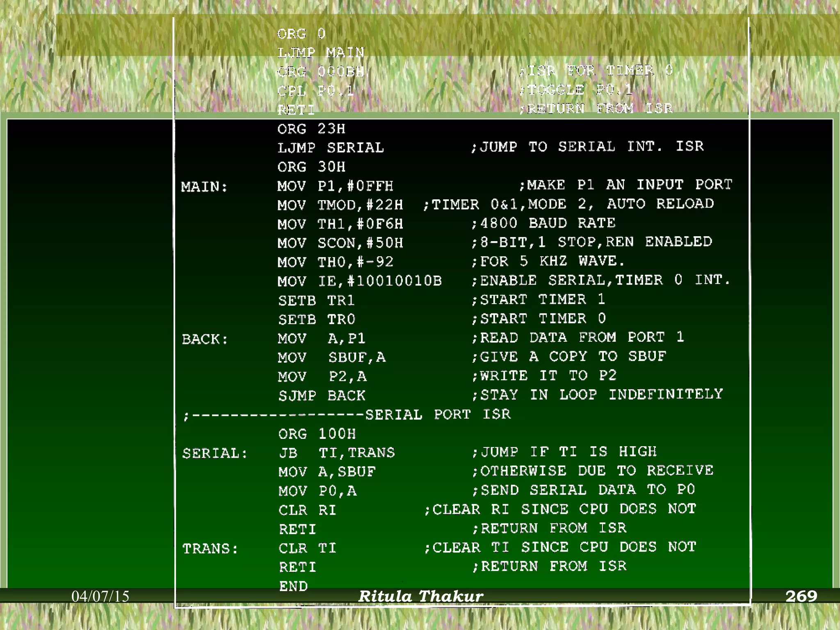Click the BACK: label in code
Screen dimensions: 840x630
[205, 339]
